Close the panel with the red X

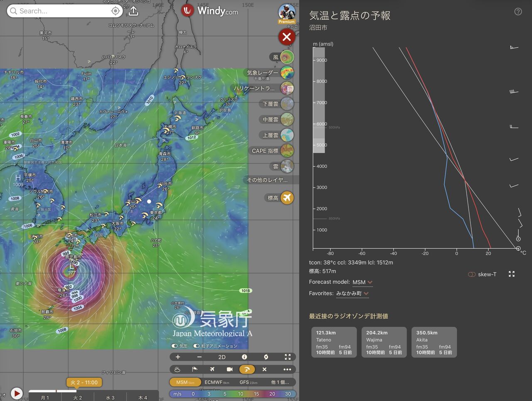287,37
